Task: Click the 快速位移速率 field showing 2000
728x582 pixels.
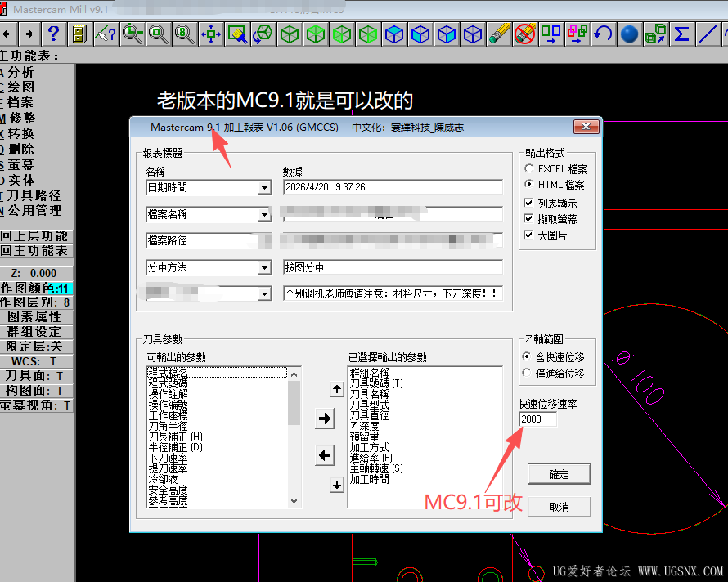Action: coord(537,419)
